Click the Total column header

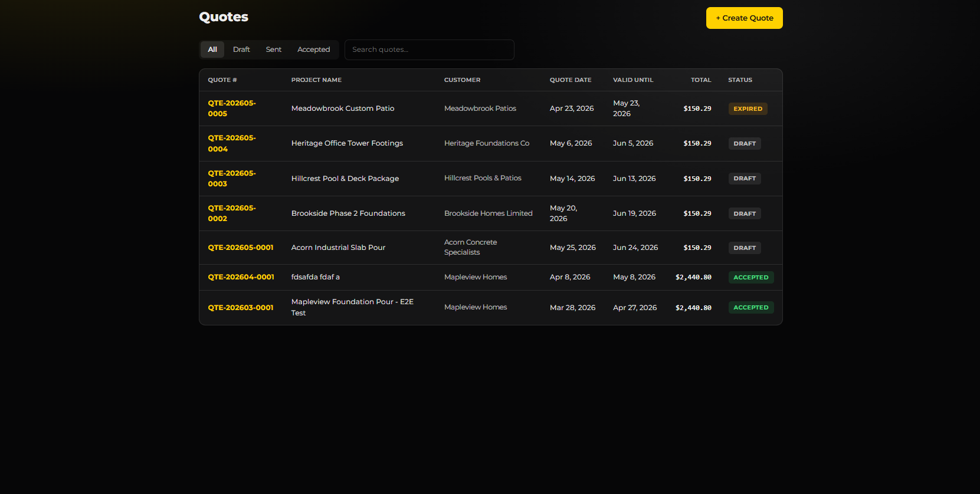click(701, 80)
